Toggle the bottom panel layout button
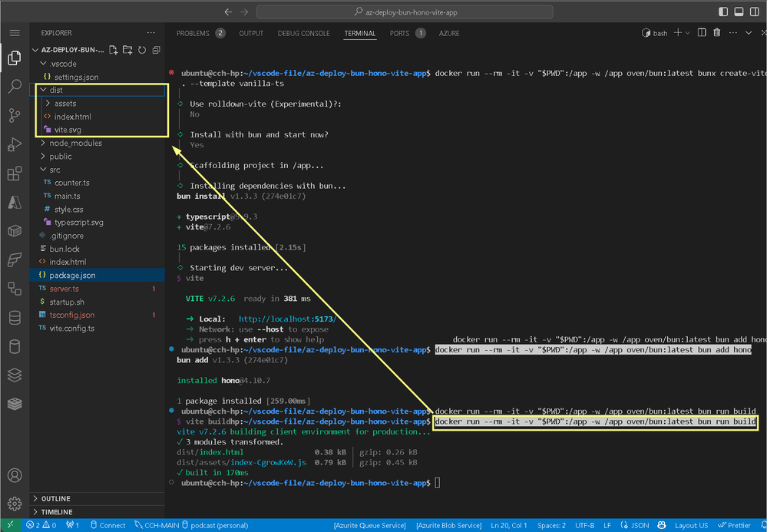 [738, 12]
